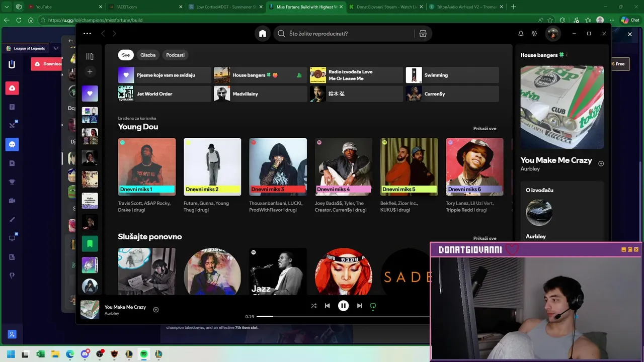The width and height of the screenshot is (644, 362).
Task: Open Liked Songs in library sidebar
Action: click(x=90, y=94)
